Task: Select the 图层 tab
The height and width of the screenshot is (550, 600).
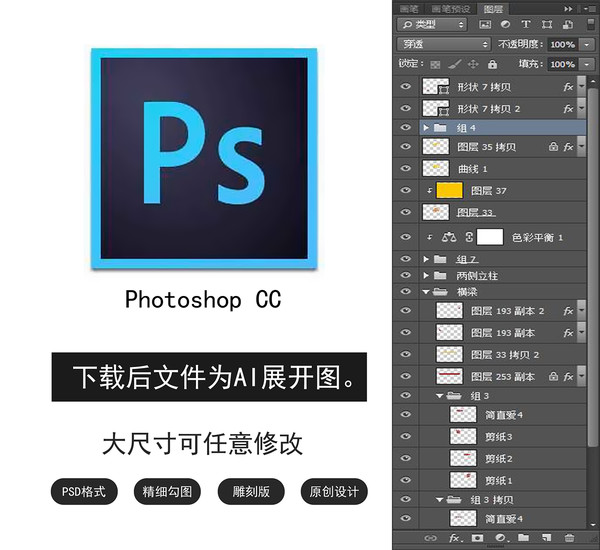Action: (x=493, y=9)
